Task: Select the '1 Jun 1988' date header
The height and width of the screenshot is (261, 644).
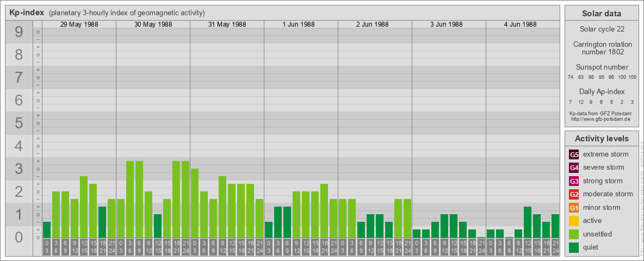Action: (x=299, y=24)
